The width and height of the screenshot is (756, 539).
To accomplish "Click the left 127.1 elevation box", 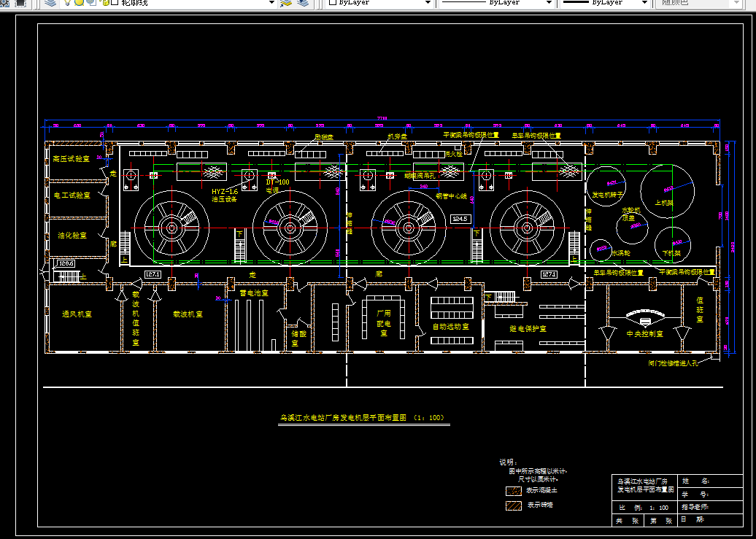I will pyautogui.click(x=153, y=274).
